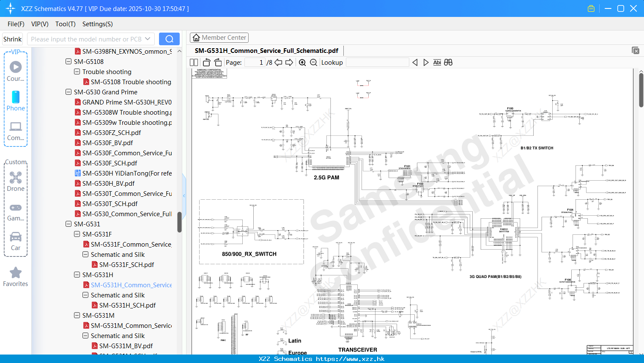The height and width of the screenshot is (363, 644).
Task: Open the Tool(T) menu
Action: pyautogui.click(x=66, y=24)
